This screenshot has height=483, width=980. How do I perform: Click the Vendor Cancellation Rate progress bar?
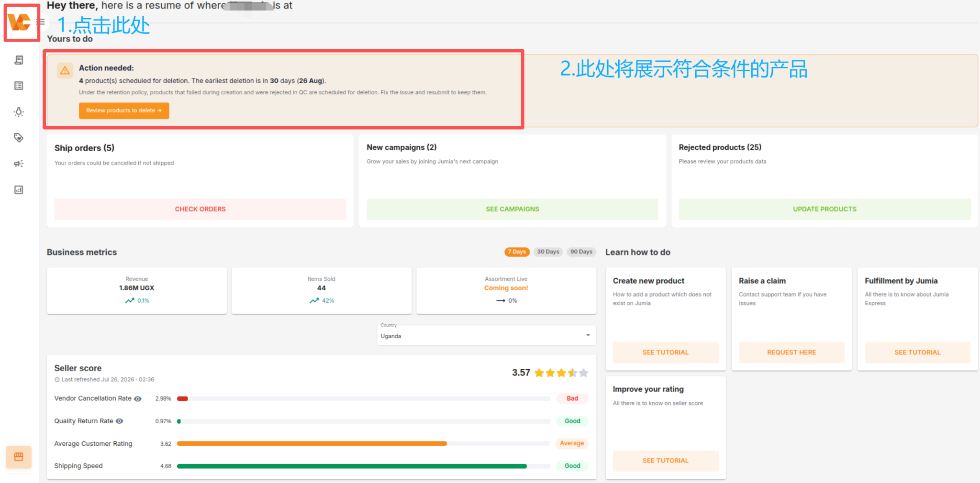point(364,399)
